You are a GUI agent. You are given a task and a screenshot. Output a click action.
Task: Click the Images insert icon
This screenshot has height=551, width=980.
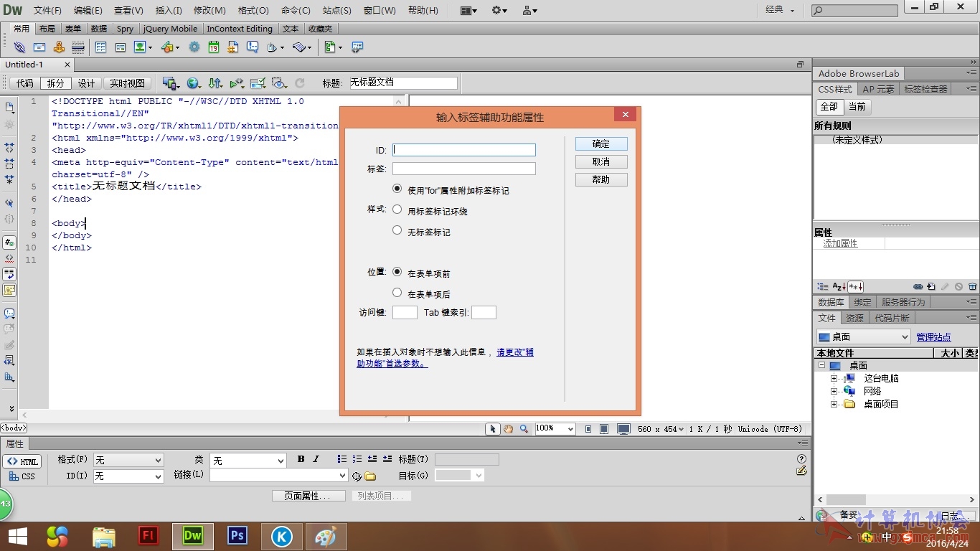(140, 47)
